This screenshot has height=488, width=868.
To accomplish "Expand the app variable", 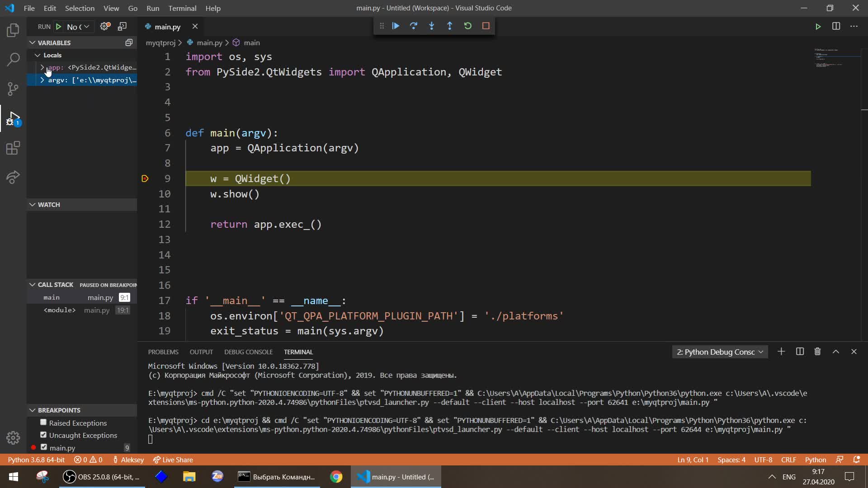I will point(42,67).
